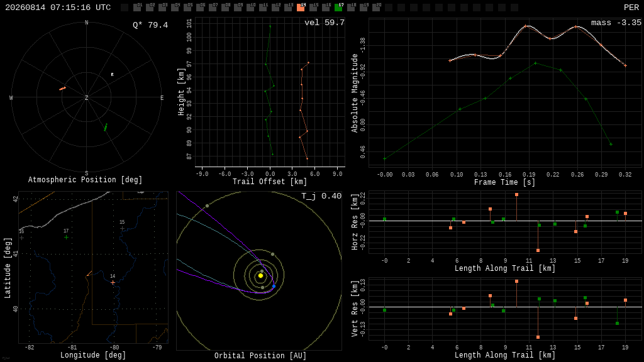Image resolution: width=644 pixels, height=362 pixels.
Task: Click the PER shower label
Action: [x=631, y=8]
